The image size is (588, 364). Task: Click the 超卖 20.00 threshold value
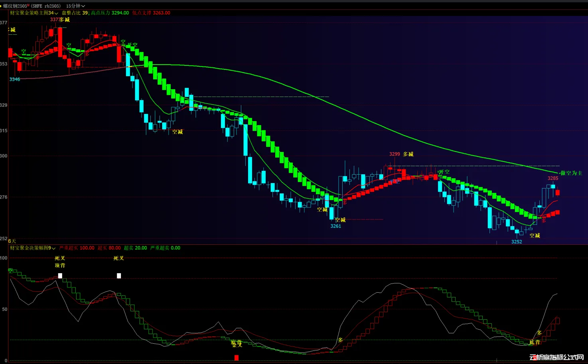tap(135, 248)
